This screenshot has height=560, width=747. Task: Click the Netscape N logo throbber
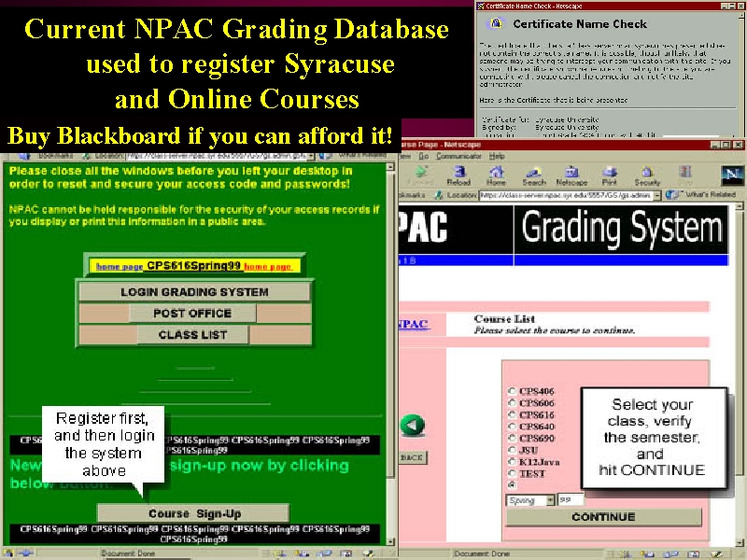[x=732, y=175]
